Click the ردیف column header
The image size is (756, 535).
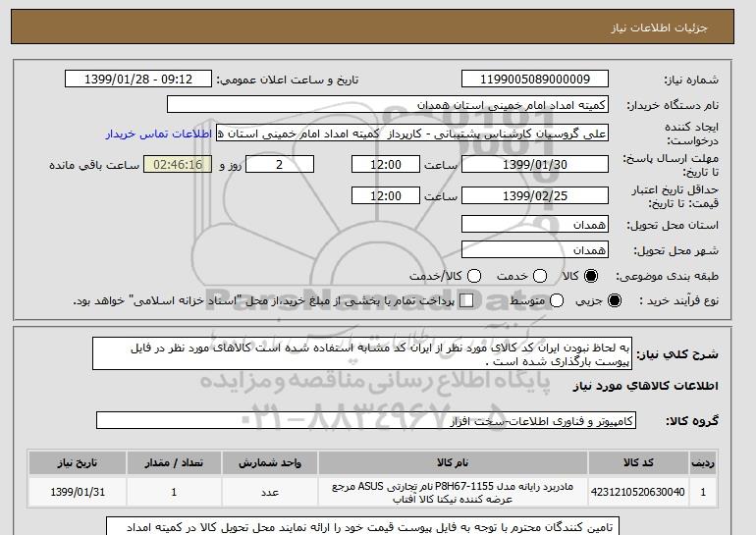coord(703,462)
